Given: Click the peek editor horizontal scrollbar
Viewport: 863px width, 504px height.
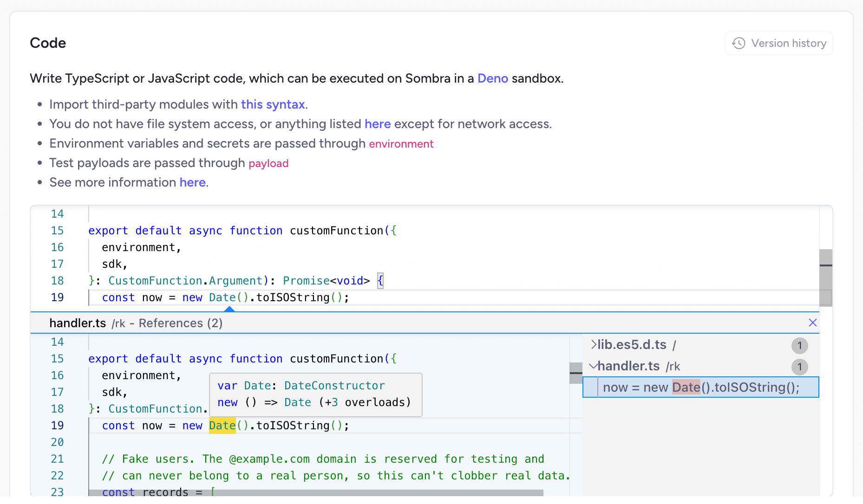Looking at the screenshot, I should [316, 493].
